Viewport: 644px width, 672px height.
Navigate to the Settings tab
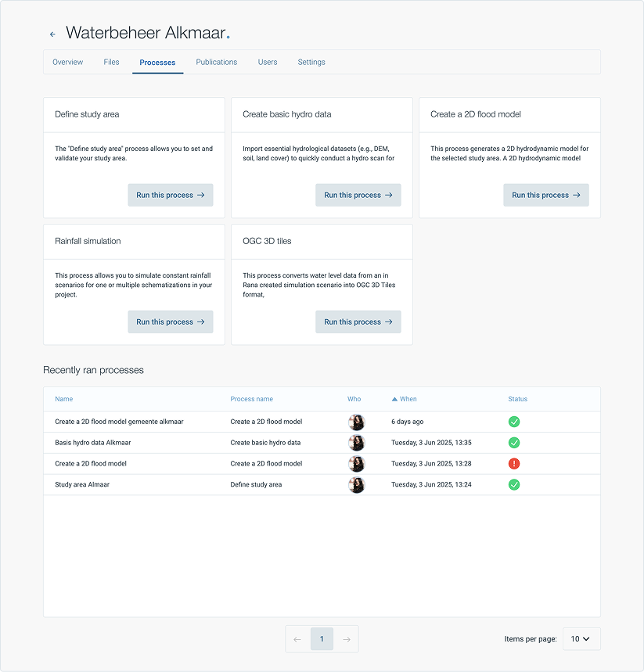click(x=311, y=63)
